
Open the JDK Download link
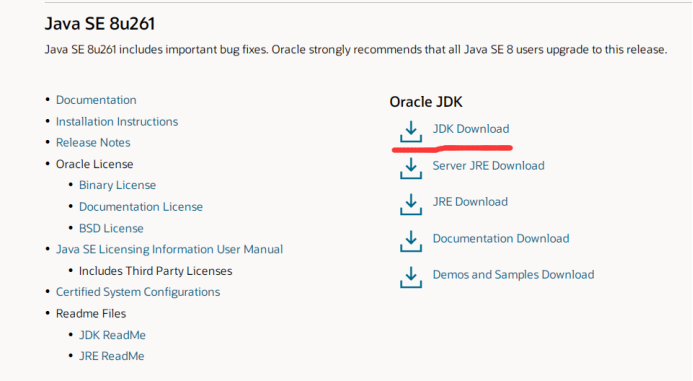pos(471,129)
